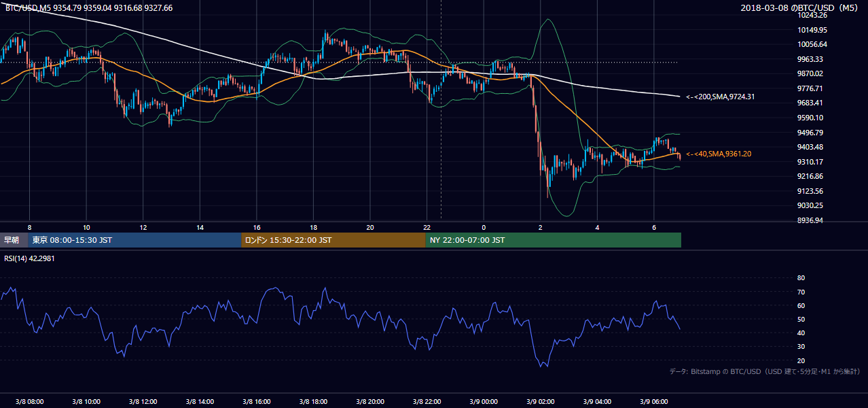Click the BTC/USD M5 OHLC header text
868x408 pixels.
coord(88,8)
